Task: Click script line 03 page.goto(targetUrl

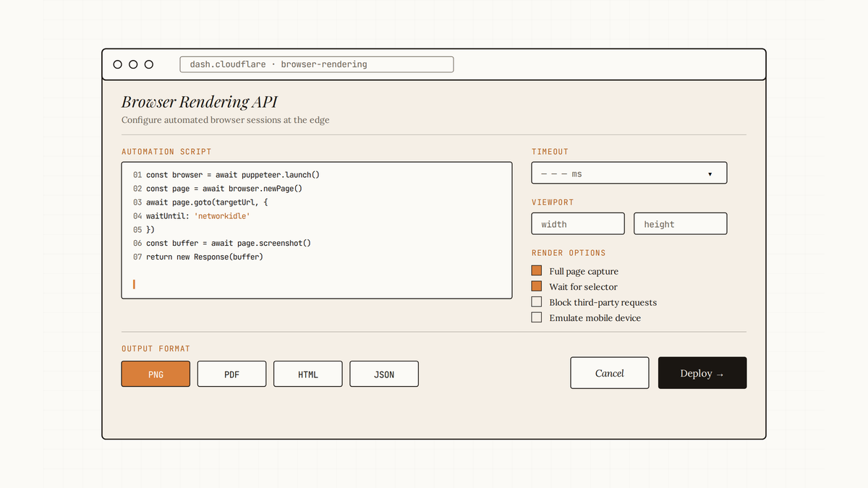Action: click(200, 202)
